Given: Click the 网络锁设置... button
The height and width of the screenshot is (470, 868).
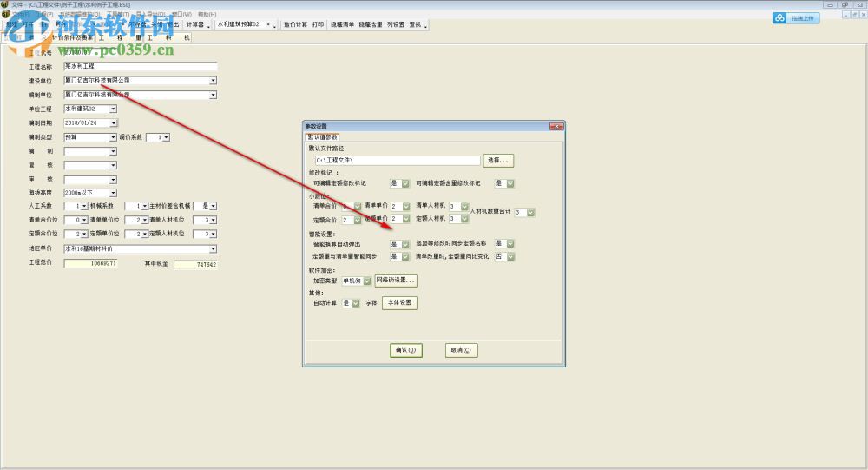Looking at the screenshot, I should tap(396, 281).
